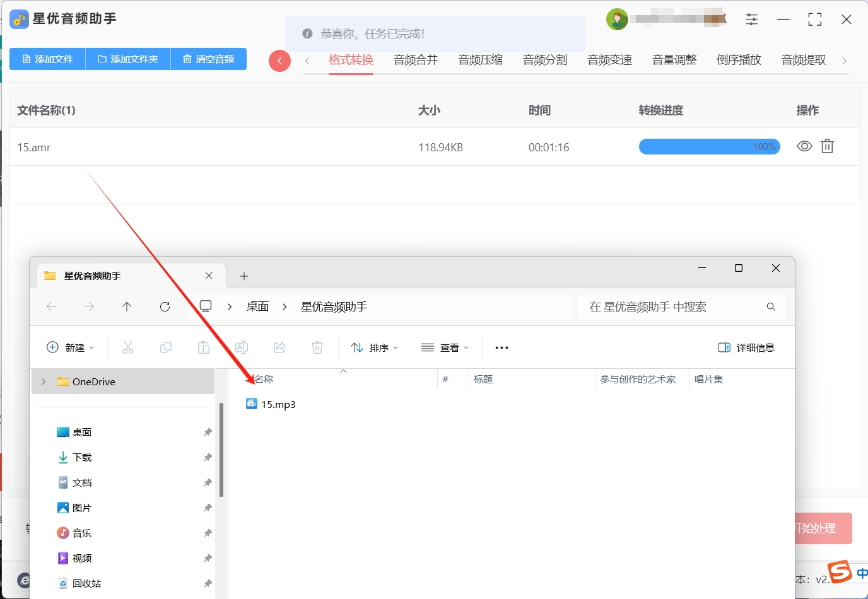Focus the 在 星优音频助手 中搜索 field
This screenshot has height=599, width=868.
coord(682,306)
